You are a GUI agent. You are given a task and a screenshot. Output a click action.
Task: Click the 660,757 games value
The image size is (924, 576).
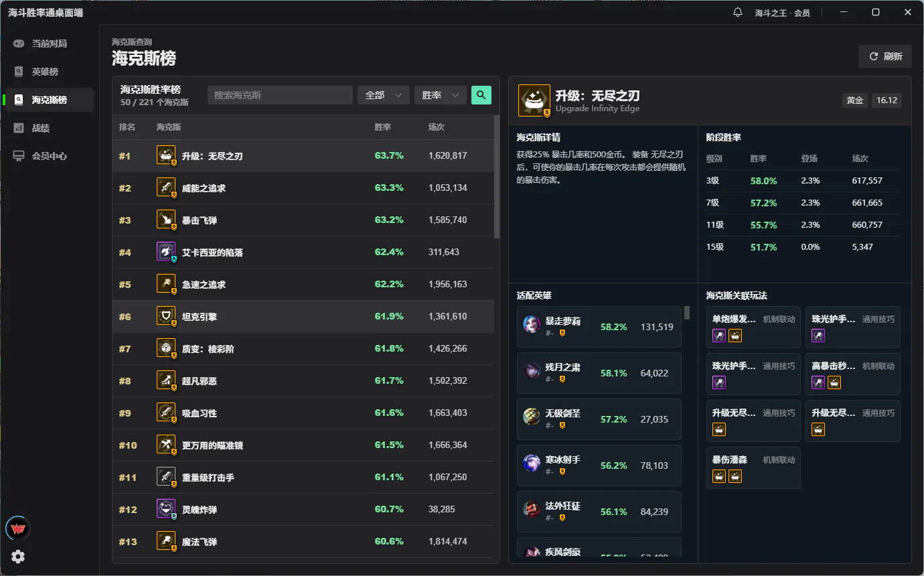click(867, 225)
